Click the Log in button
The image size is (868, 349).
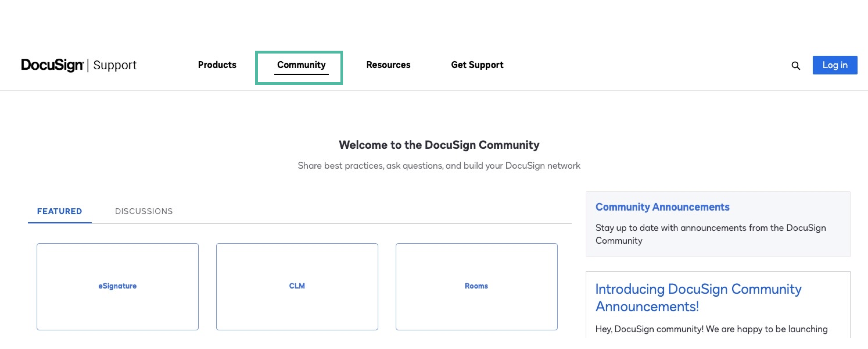(835, 65)
